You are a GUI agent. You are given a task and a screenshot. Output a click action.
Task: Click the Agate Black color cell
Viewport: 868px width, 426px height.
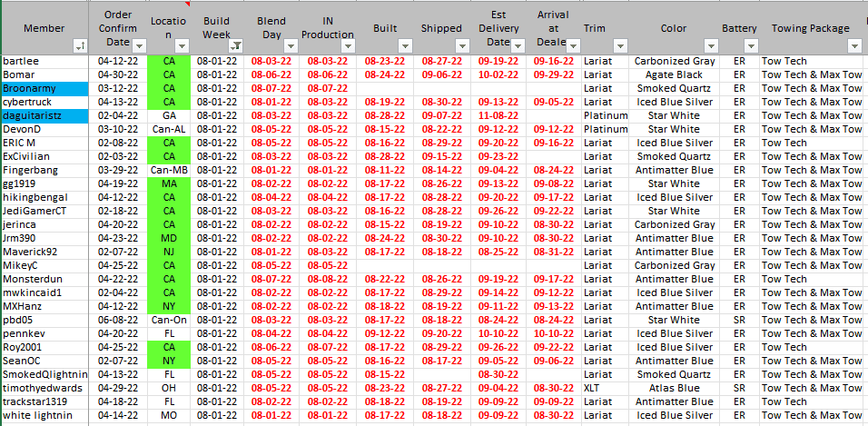click(674, 74)
